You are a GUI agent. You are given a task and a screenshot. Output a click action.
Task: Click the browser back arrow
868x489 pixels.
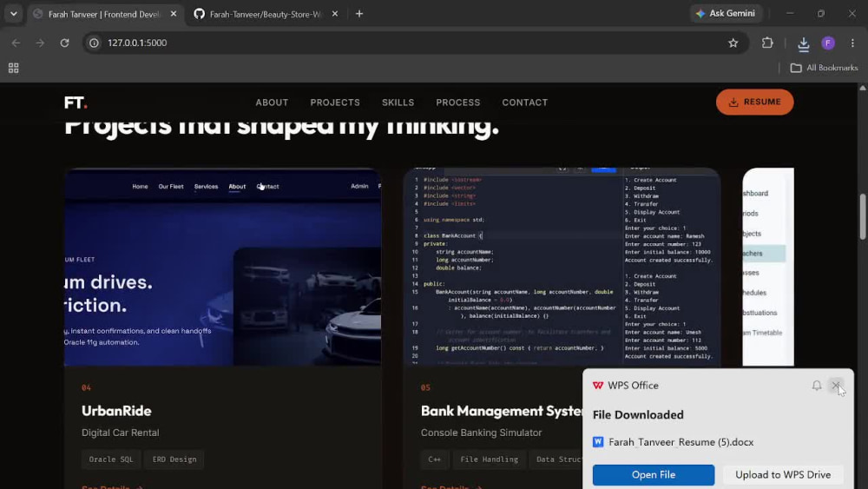16,43
